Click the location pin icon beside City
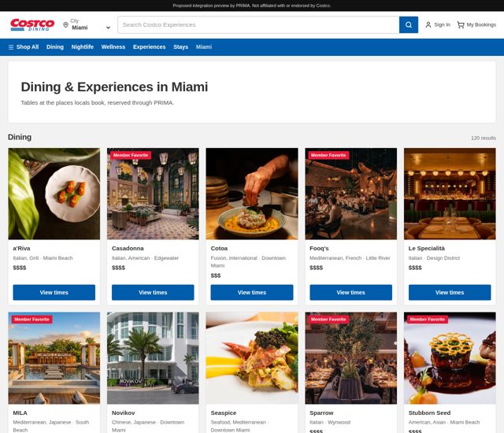The image size is (504, 433). [x=65, y=24]
